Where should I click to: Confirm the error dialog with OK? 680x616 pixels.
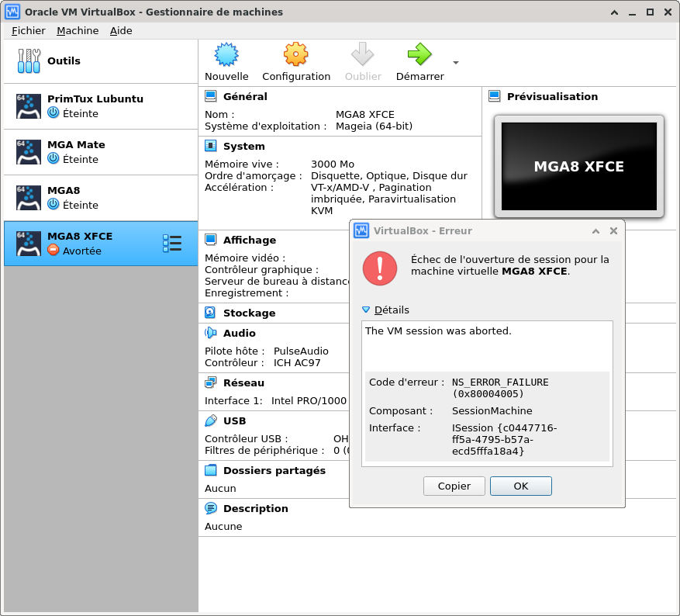(x=521, y=486)
